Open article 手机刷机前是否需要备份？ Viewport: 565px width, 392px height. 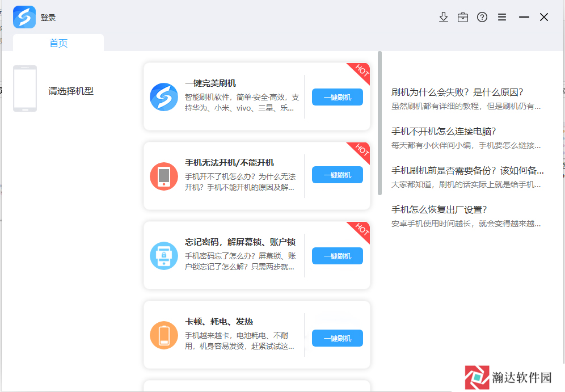click(x=467, y=170)
